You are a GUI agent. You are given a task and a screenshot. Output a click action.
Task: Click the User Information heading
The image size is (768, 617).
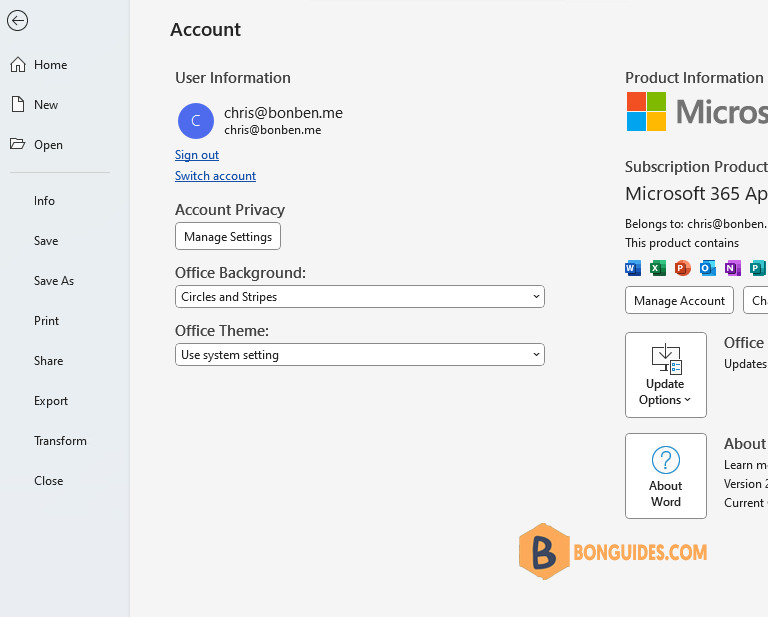click(x=233, y=78)
